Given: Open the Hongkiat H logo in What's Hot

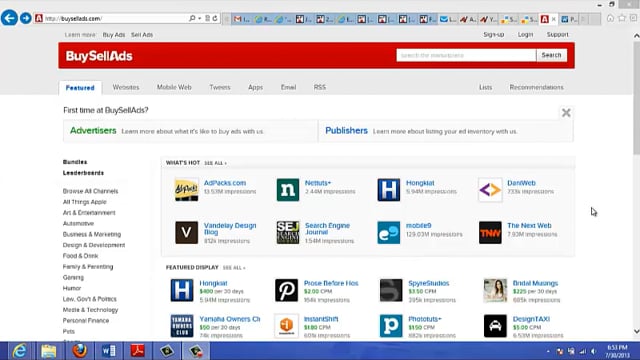Looking at the screenshot, I should coord(389,190).
